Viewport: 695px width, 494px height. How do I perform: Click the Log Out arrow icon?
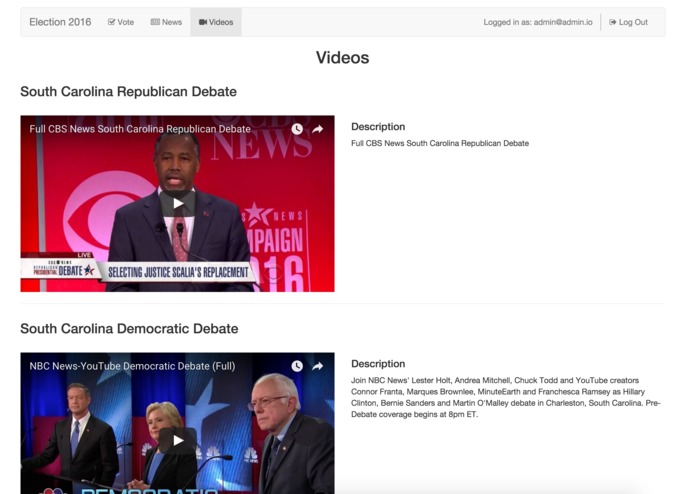point(613,22)
